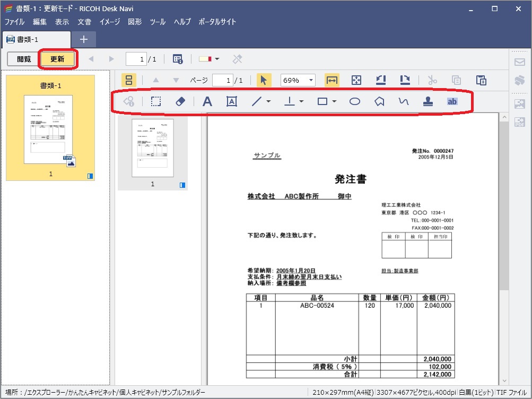This screenshot has width=532, height=399.
Task: Click the fit-to-width icon
Action: pyautogui.click(x=332, y=80)
